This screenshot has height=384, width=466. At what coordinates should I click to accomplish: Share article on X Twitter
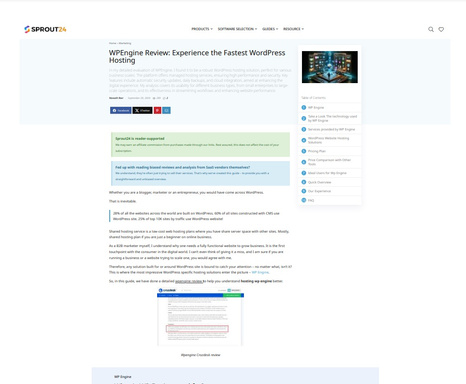[x=142, y=110]
